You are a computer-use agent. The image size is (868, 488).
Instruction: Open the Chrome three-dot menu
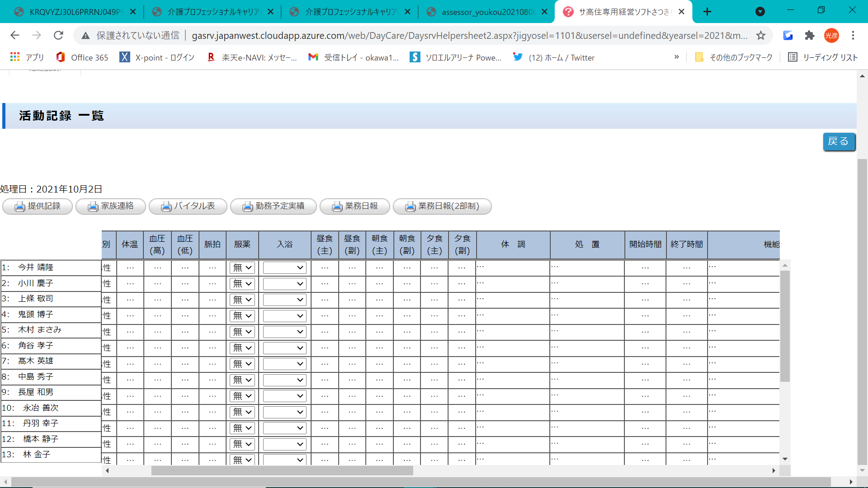(x=853, y=35)
